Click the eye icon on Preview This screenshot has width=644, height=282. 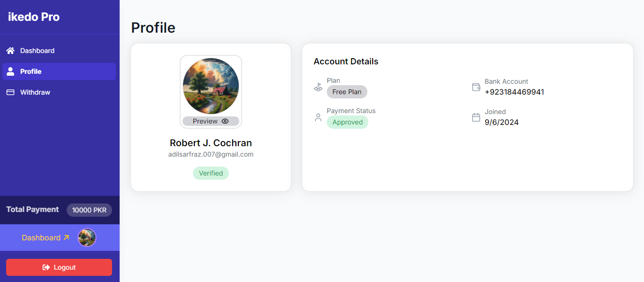click(x=225, y=121)
